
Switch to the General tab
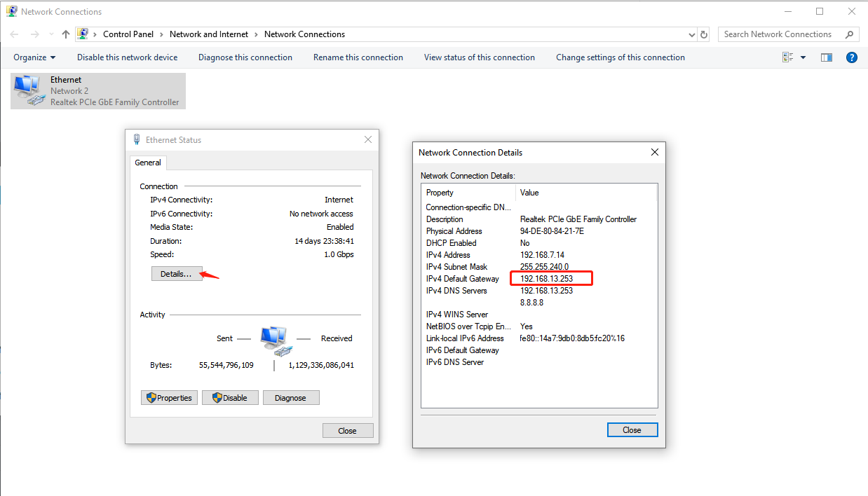coord(148,163)
